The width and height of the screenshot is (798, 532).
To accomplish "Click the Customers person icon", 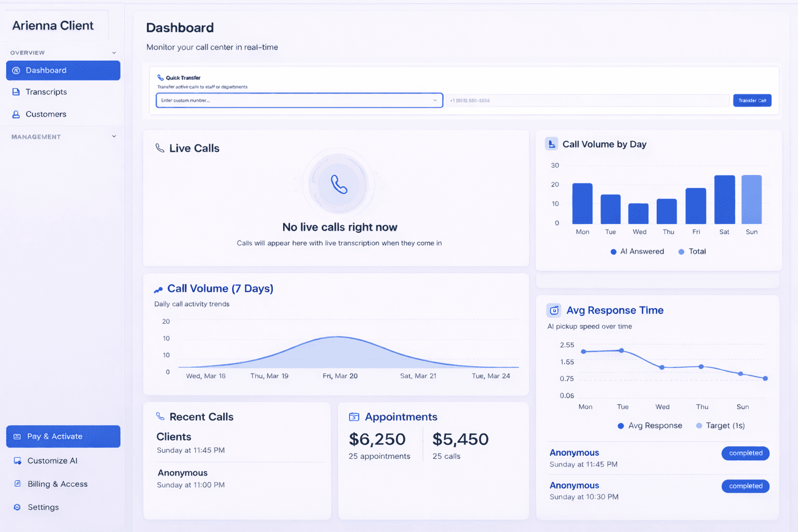I will click(16, 114).
